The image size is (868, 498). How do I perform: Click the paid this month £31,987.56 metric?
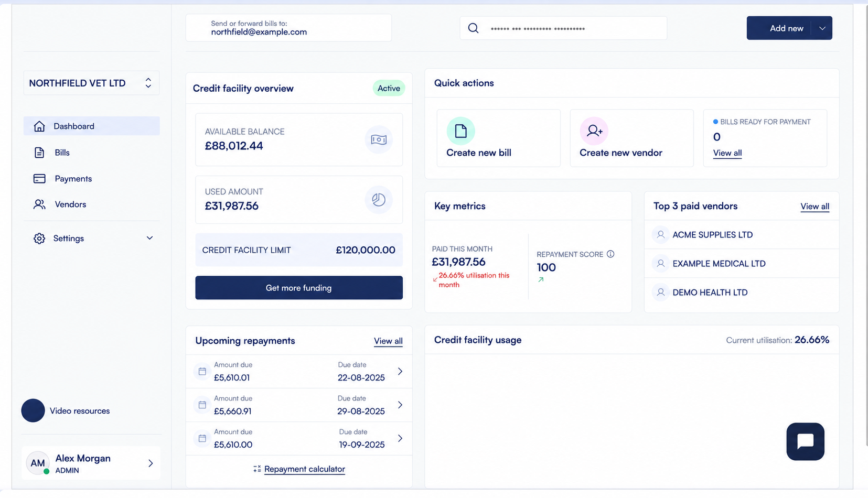[x=458, y=262]
